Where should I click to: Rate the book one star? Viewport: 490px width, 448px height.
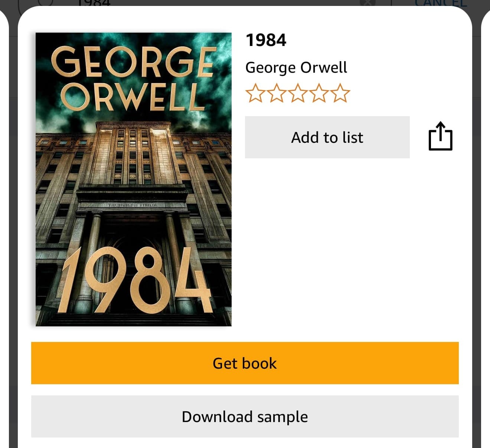pos(255,93)
